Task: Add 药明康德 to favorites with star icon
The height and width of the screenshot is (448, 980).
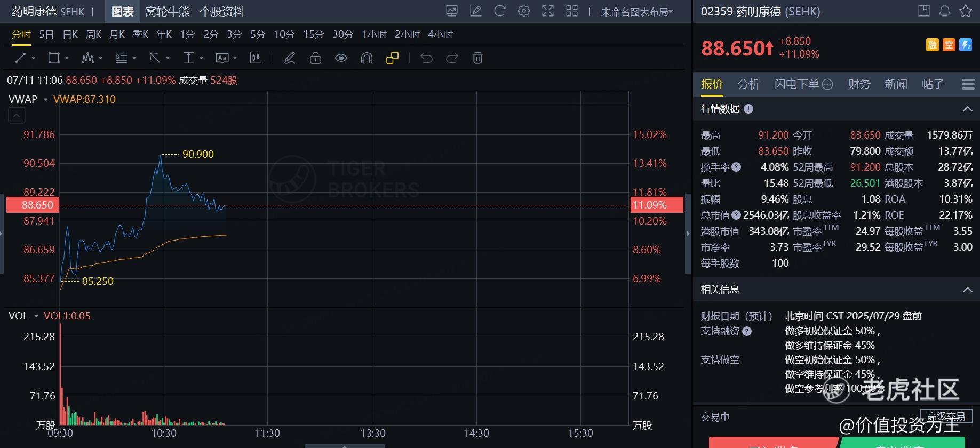Action: click(x=965, y=11)
